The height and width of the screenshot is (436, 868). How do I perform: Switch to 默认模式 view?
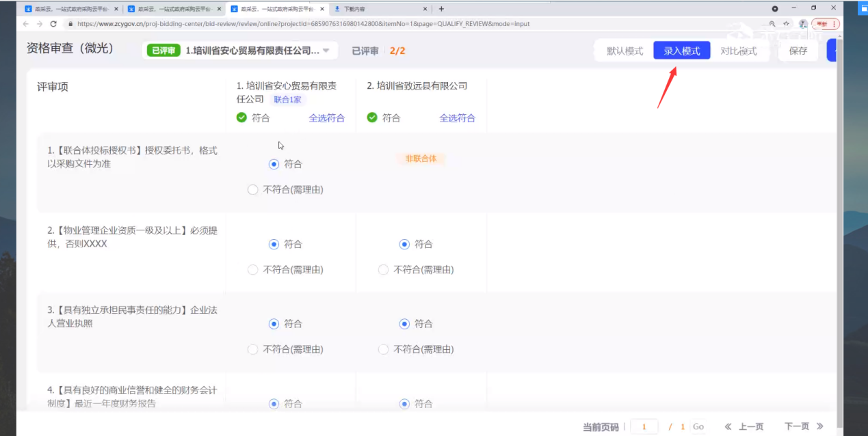coord(625,51)
